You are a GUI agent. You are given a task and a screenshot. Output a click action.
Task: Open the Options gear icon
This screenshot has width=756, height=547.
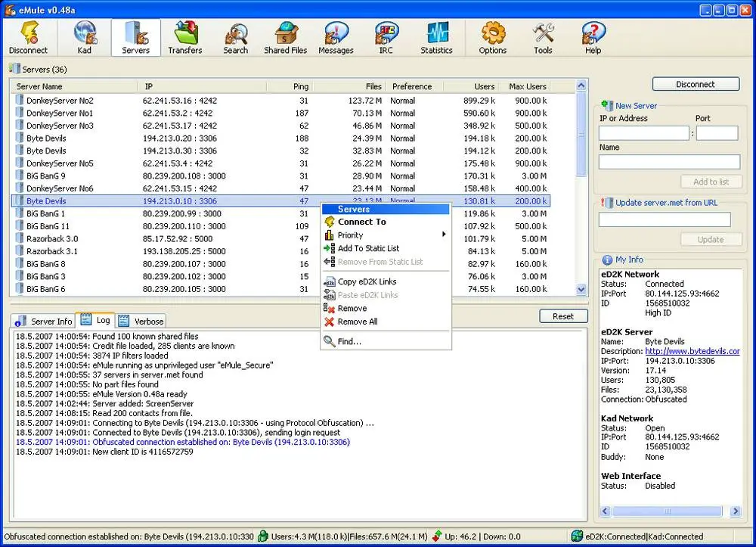pyautogui.click(x=492, y=38)
